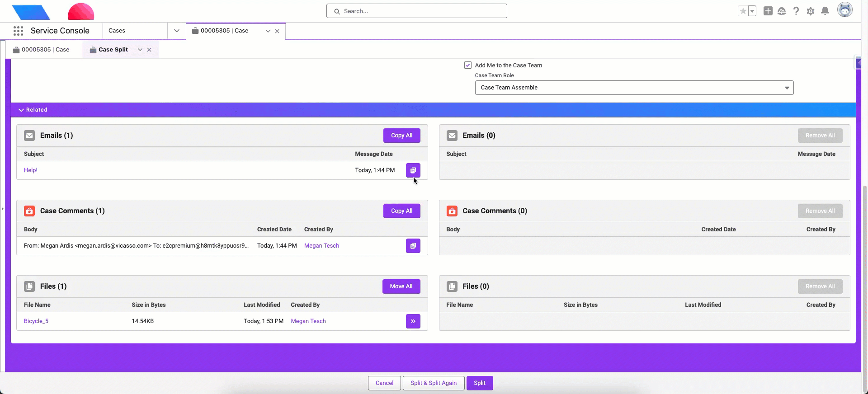Open the 00005305 workspace tab actions chevron
Viewport: 868px width, 394px height.
tap(268, 31)
